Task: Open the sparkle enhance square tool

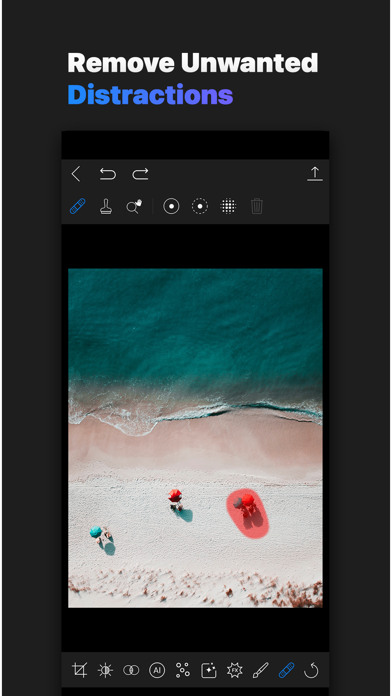Action: pyautogui.click(x=209, y=670)
